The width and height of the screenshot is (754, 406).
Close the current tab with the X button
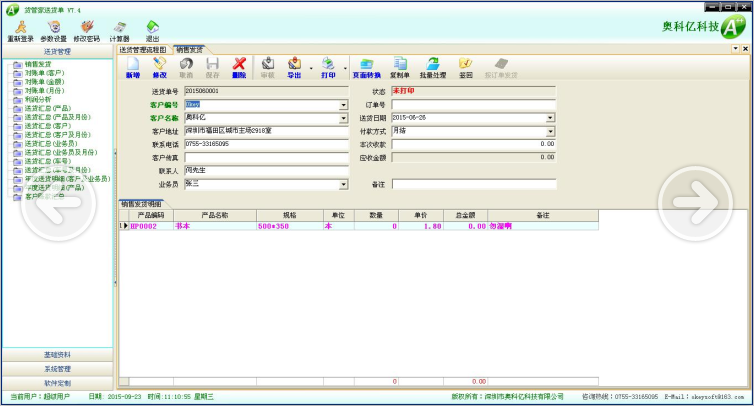pos(745,49)
